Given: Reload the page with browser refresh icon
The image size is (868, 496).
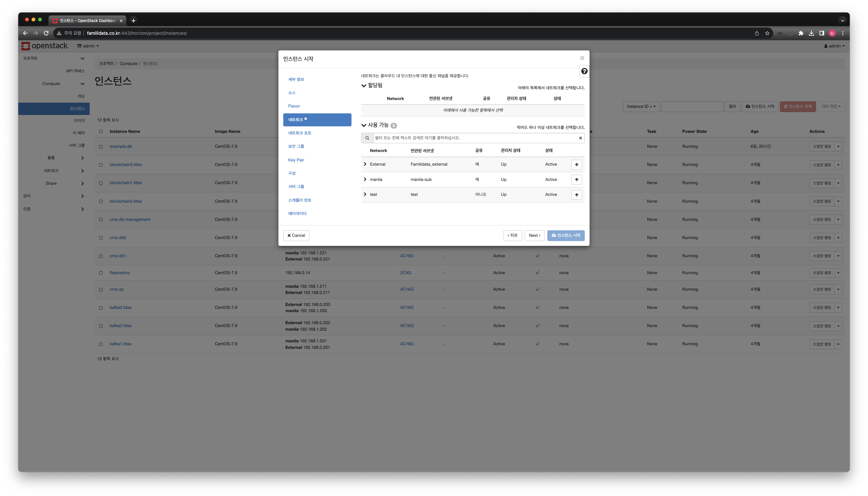Looking at the screenshot, I should coord(46,33).
